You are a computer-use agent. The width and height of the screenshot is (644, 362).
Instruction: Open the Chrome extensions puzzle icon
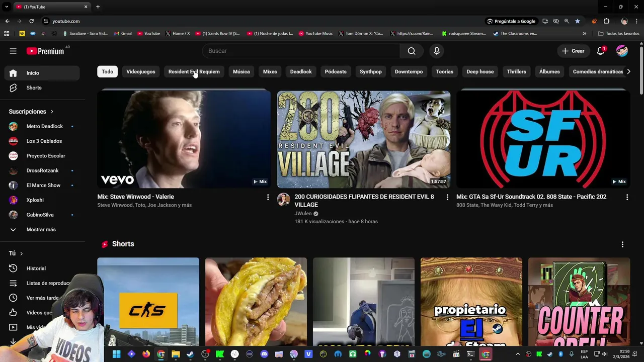click(x=607, y=21)
